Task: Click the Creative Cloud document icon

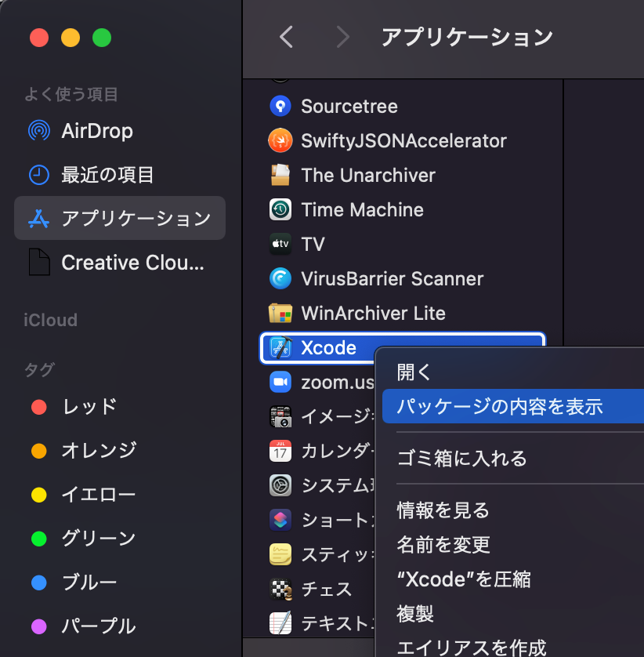Action: [39, 263]
